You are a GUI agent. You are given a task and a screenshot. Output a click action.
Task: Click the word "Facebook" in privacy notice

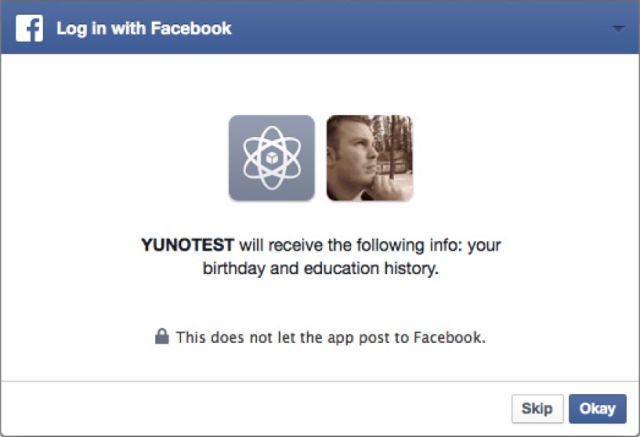[x=452, y=337]
